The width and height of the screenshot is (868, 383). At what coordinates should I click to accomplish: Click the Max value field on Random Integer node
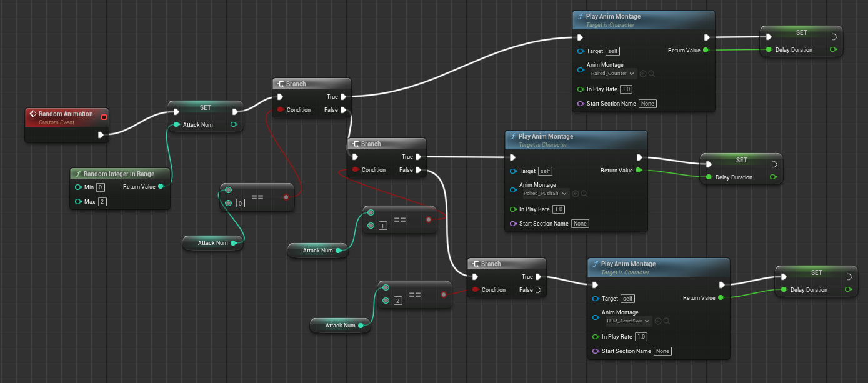click(x=101, y=202)
